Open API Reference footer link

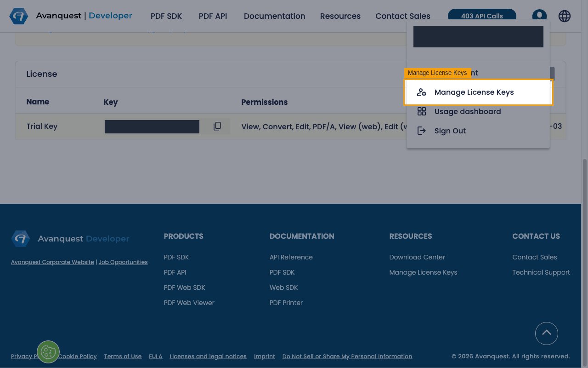tap(291, 257)
